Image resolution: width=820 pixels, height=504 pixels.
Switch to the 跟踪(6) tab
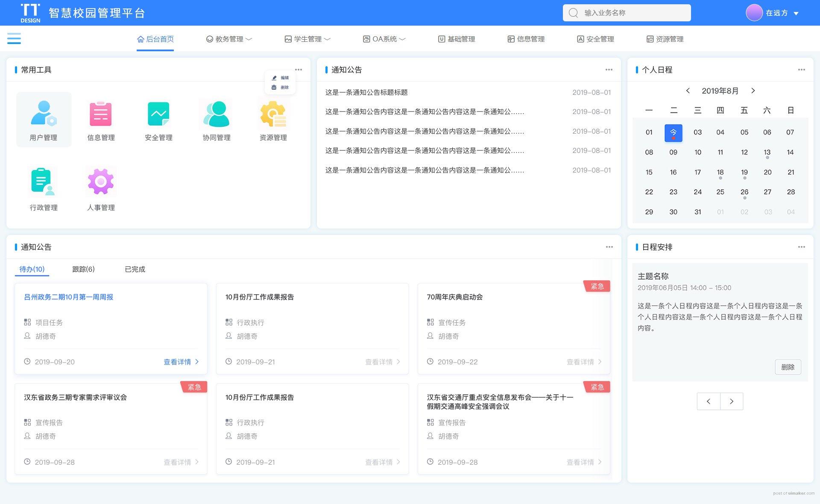(83, 269)
